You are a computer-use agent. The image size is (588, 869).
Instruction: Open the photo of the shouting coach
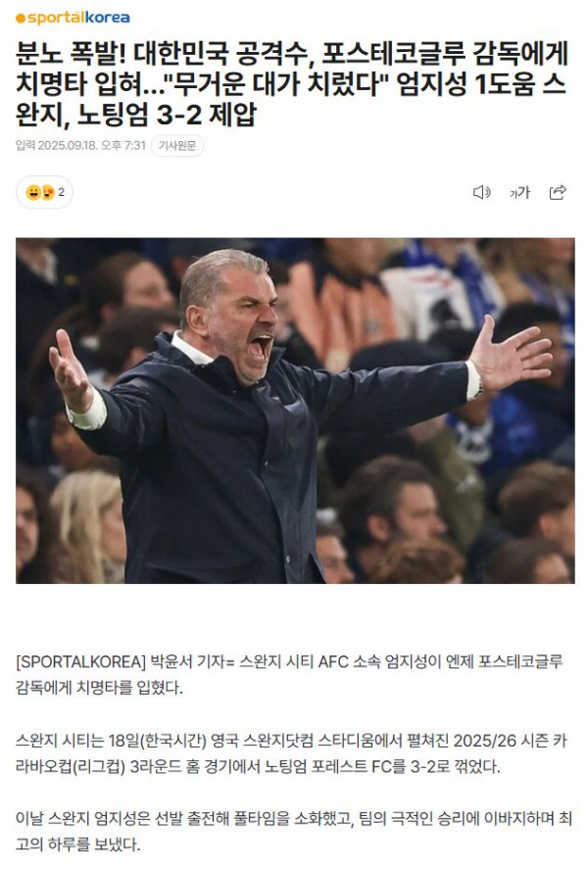[x=295, y=410]
